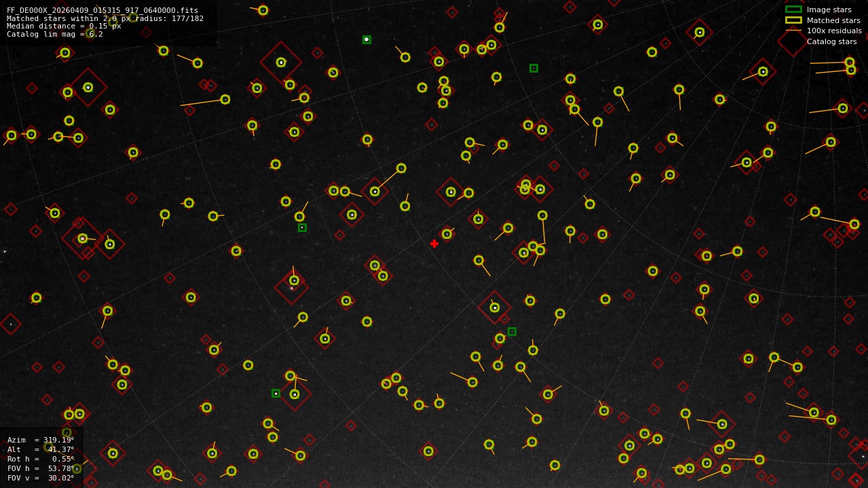Click the 'Azim = 319.19°' readout
Viewport: 868px width, 488px height.
[41, 440]
